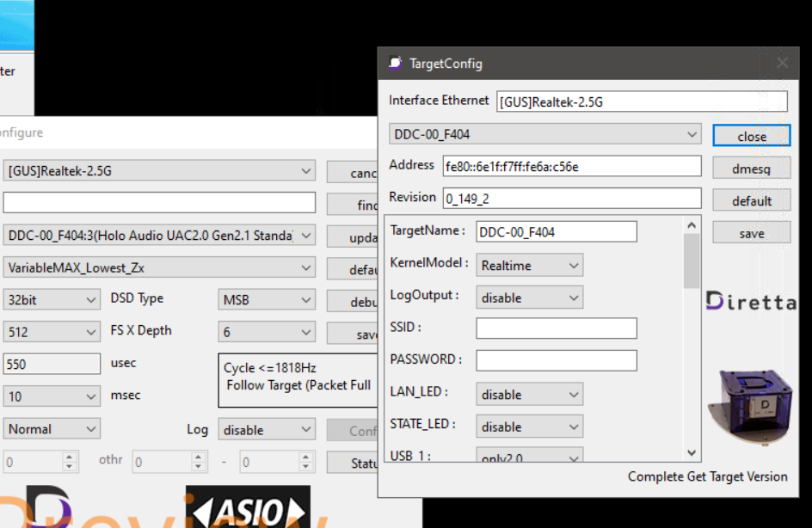Image resolution: width=812 pixels, height=528 pixels.
Task: Click the SSID input field
Action: pyautogui.click(x=556, y=328)
